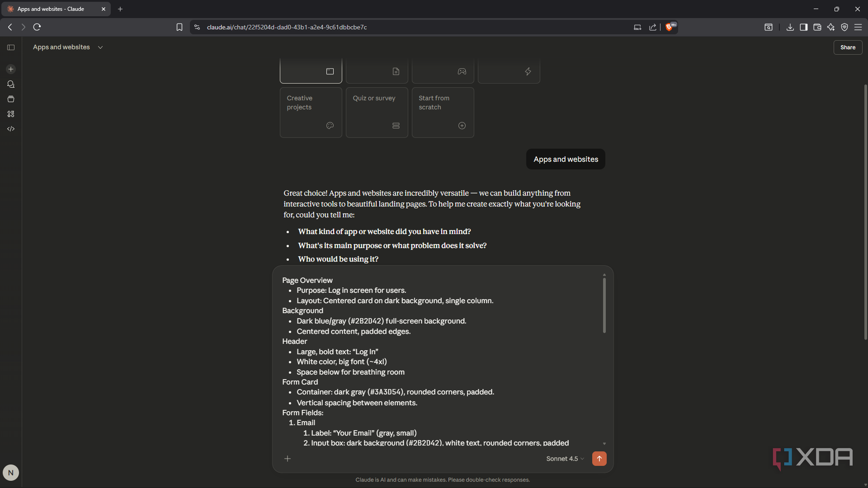Screen dimensions: 868x488
Task: Open browser downloads icon
Action: tap(790, 27)
